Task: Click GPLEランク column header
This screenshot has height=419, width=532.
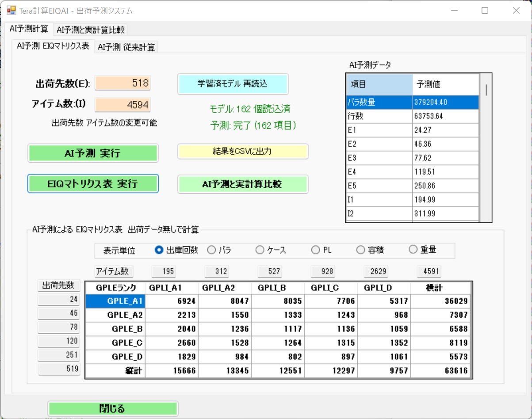Action: tap(115, 288)
